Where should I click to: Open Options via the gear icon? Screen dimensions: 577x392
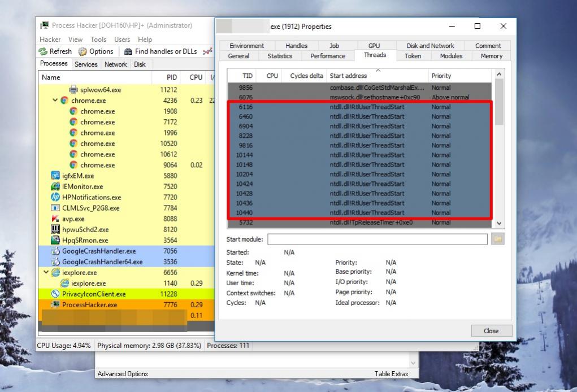pyautogui.click(x=83, y=51)
